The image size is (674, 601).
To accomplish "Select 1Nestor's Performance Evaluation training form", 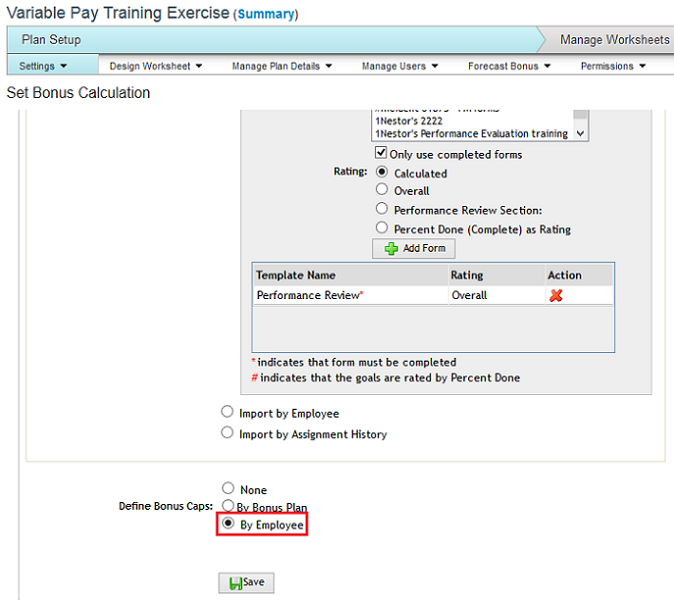I will 472,134.
